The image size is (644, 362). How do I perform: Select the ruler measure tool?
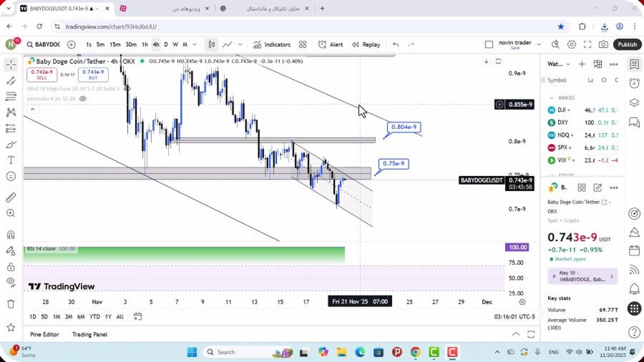[11, 197]
